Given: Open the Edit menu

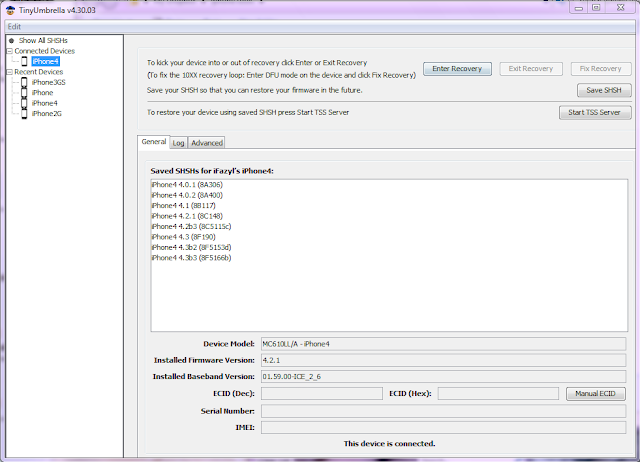Looking at the screenshot, I should [x=14, y=27].
